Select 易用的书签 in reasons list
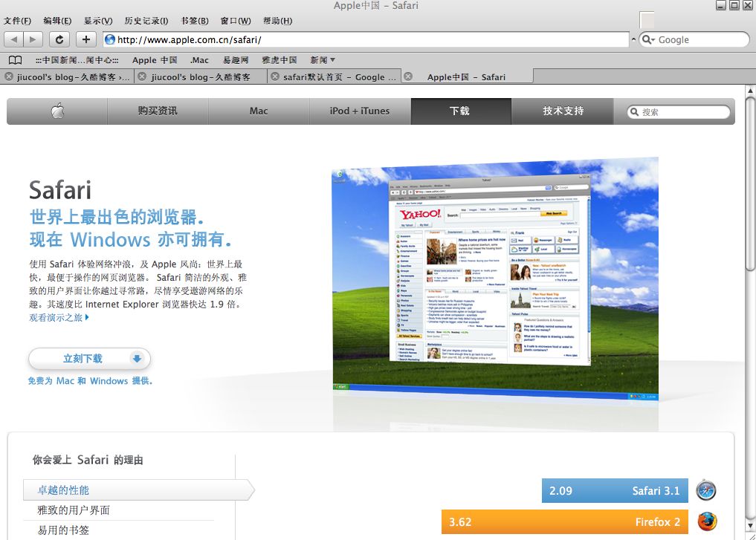The width and height of the screenshot is (756, 540). point(63,530)
